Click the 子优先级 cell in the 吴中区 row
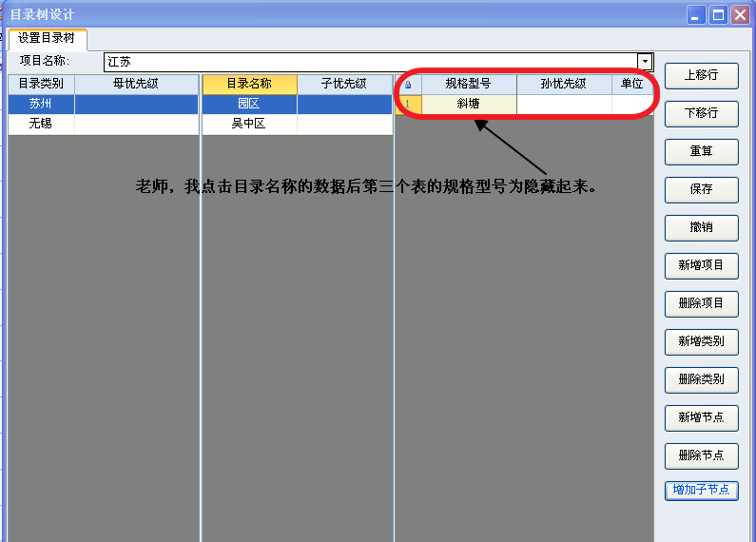 point(344,124)
